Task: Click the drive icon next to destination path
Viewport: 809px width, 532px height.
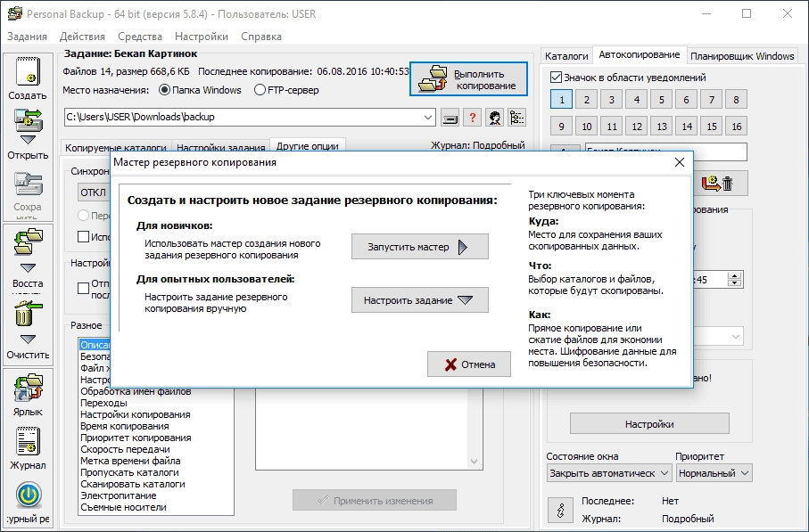Action: (450, 118)
